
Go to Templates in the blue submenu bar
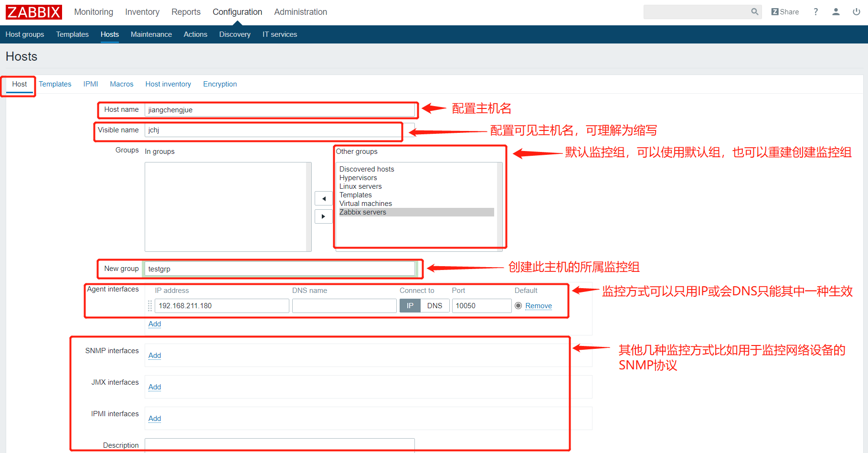(x=73, y=34)
